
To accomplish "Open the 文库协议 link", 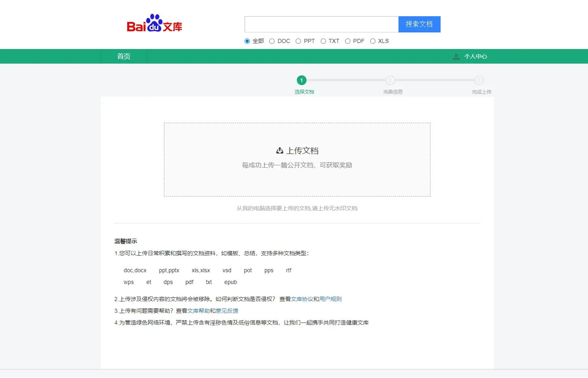I will click(x=302, y=299).
